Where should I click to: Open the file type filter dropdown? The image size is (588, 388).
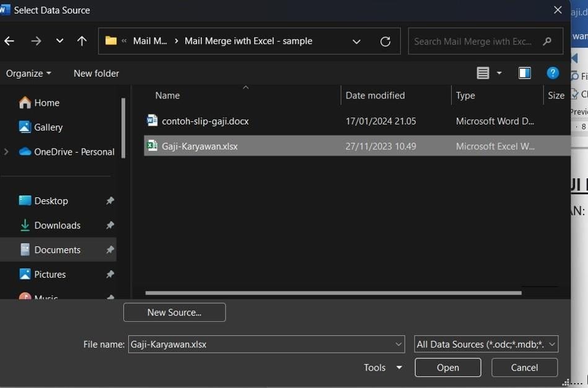pyautogui.click(x=486, y=344)
